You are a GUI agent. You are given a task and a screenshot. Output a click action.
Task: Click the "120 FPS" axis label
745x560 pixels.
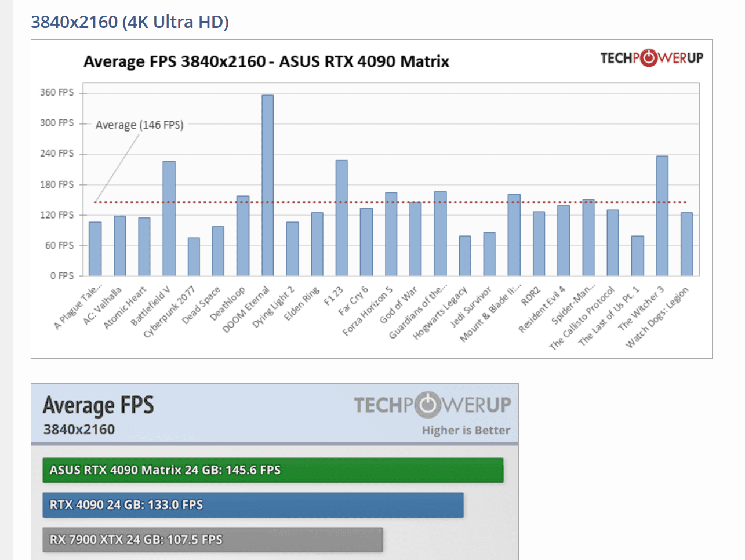[57, 214]
